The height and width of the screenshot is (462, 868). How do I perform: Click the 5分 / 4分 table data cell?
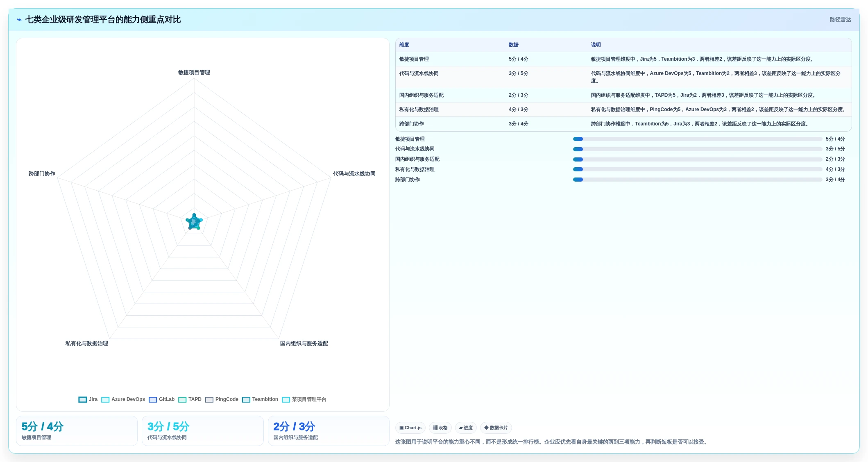[x=519, y=59]
